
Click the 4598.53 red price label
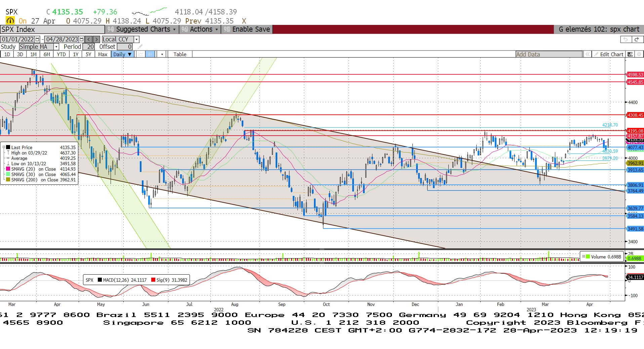[635, 75]
